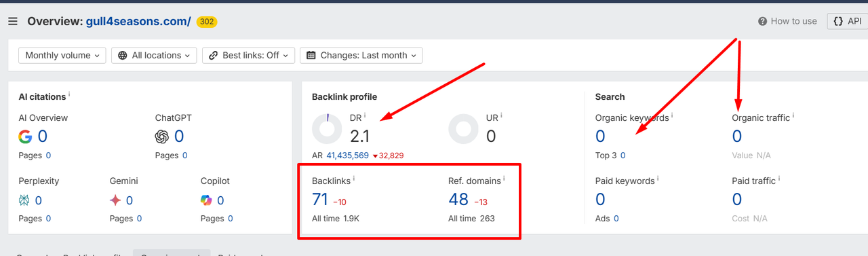The height and width of the screenshot is (256, 868).
Task: Open the Best links: Off dropdown
Action: pos(248,56)
